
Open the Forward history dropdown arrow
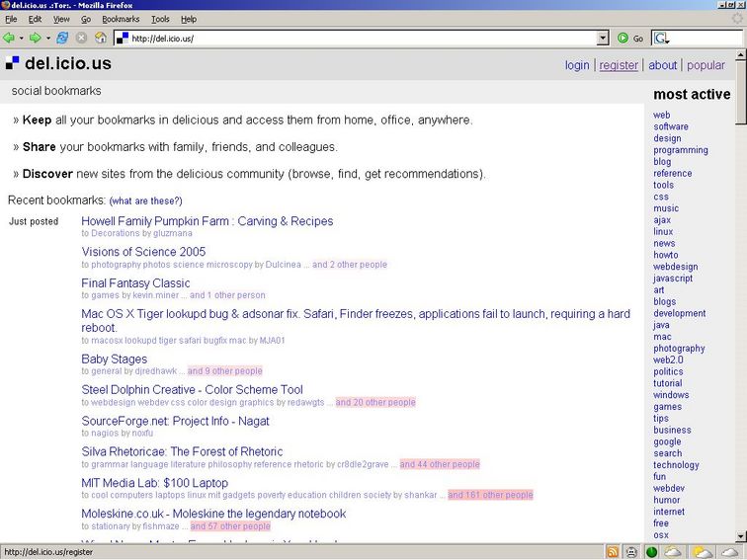pyautogui.click(x=48, y=39)
